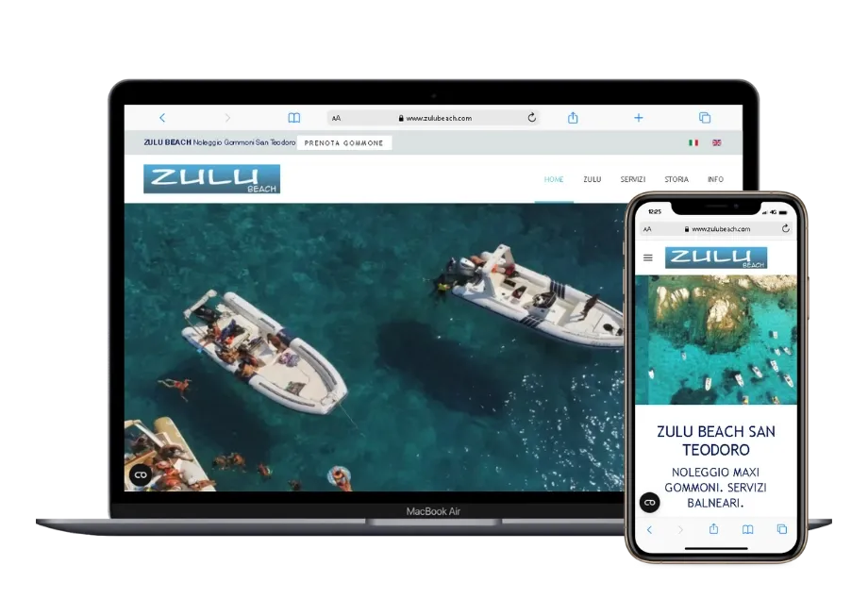
Task: Show tab overview on the laptop browser
Action: (705, 118)
